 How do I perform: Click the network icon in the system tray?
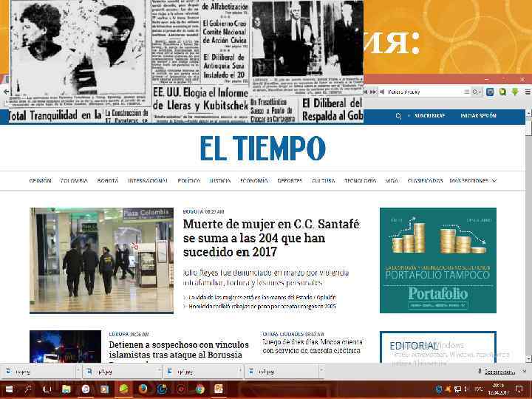click(x=457, y=389)
